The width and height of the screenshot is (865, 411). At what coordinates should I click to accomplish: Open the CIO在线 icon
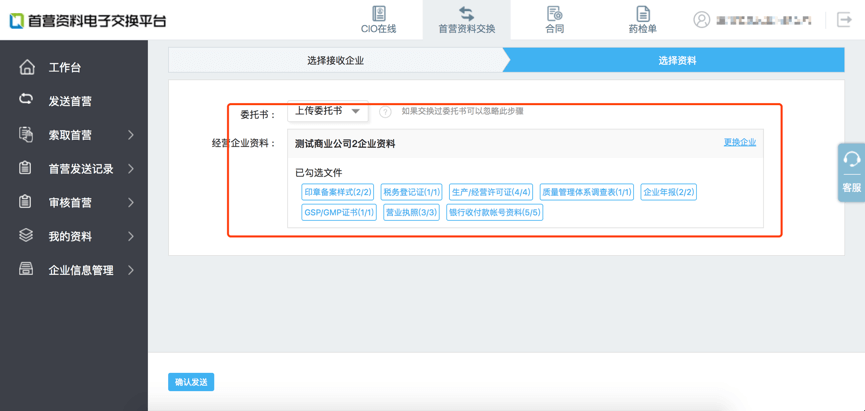click(x=378, y=13)
